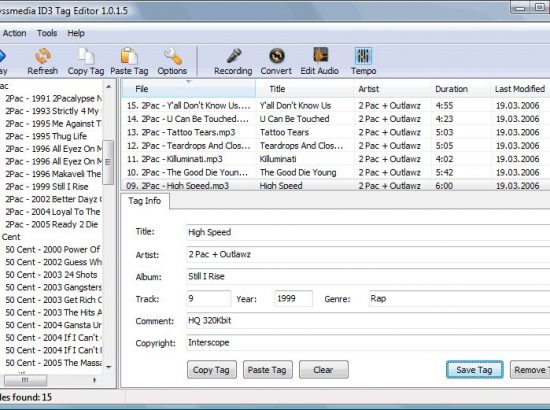Click folder tree scroll up arrow
The image size is (550, 410).
109,86
